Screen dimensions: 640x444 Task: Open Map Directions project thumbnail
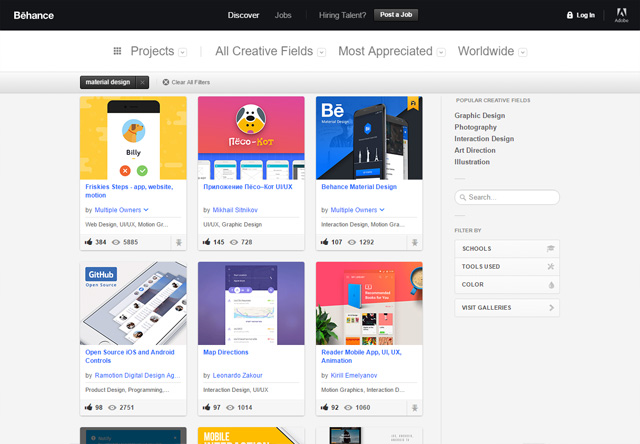point(251,303)
